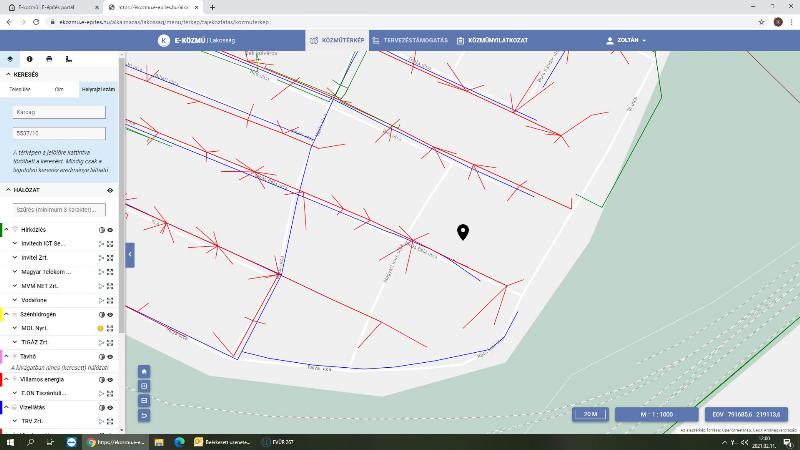
Task: Adjust opacity of Hírközlés group
Action: pyautogui.click(x=102, y=230)
